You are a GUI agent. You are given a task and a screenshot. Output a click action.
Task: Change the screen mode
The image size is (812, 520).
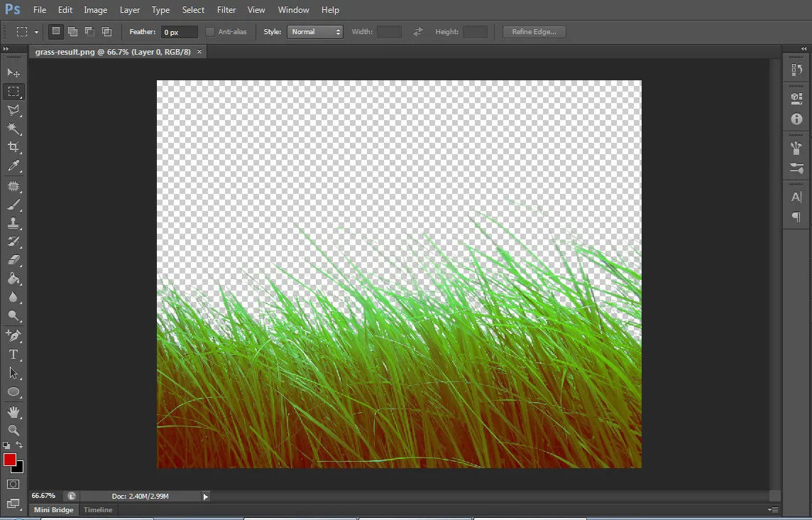tap(13, 504)
